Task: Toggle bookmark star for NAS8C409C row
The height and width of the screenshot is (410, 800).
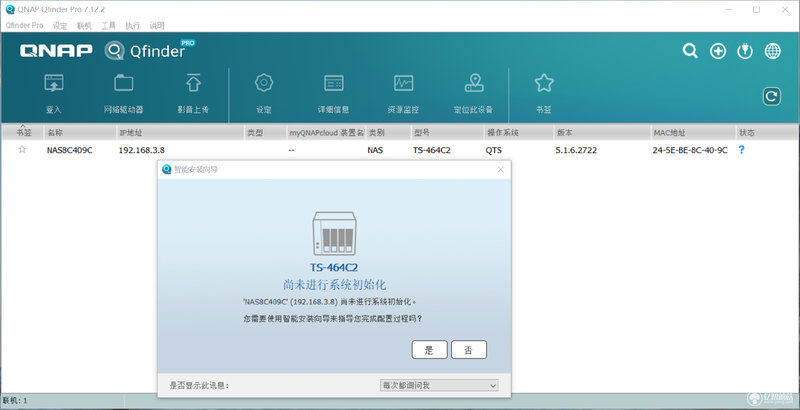Action: 22,149
